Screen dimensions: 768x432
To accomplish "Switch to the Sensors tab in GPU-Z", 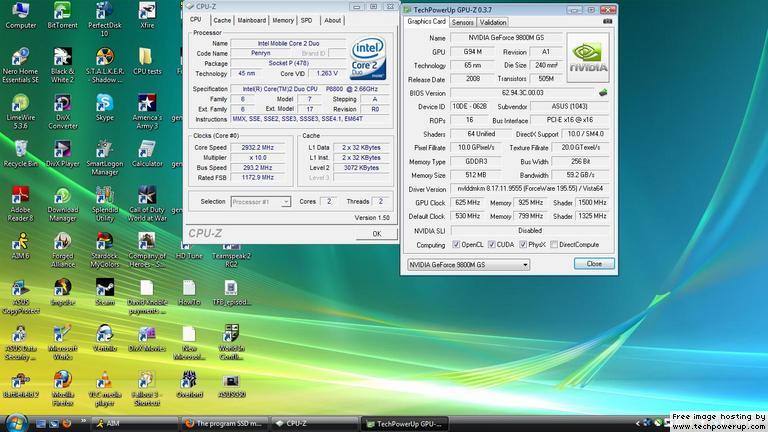I will (462, 22).
